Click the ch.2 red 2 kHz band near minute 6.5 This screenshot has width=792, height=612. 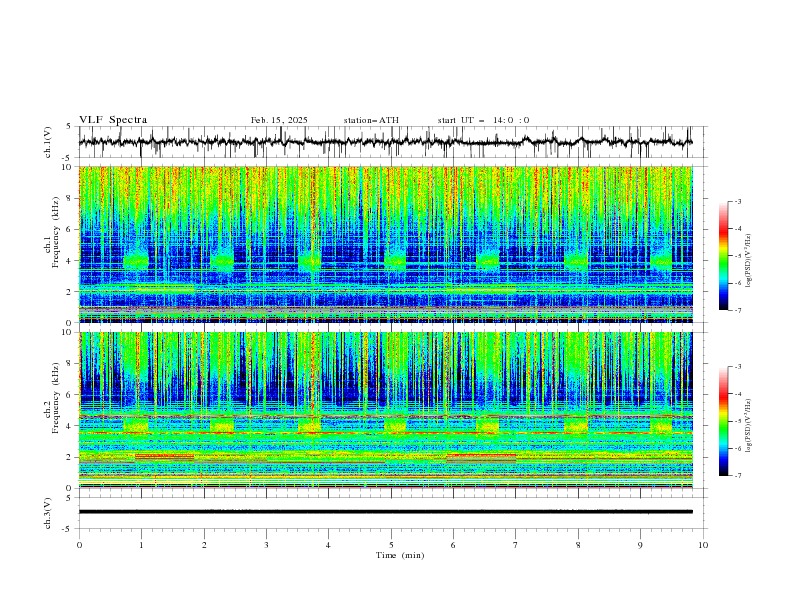pos(481,456)
